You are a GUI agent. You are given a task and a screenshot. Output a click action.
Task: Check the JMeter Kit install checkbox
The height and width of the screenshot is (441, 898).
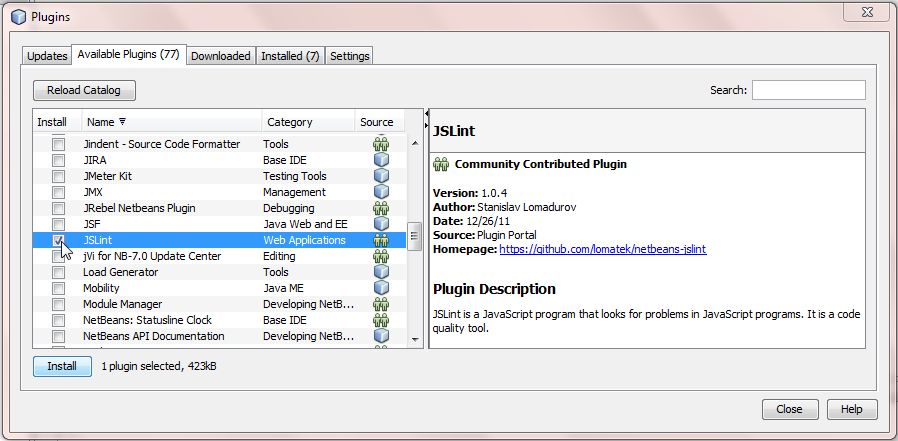tap(58, 176)
